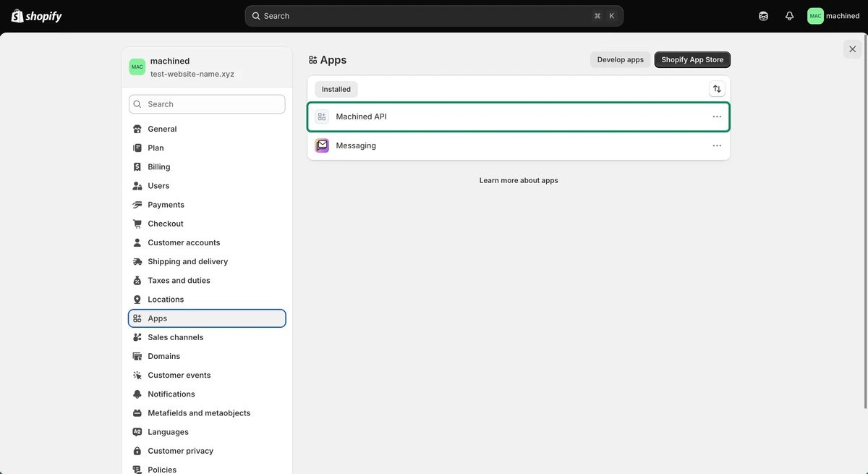The height and width of the screenshot is (474, 868).
Task: Open Sales channels settings
Action: (x=207, y=337)
